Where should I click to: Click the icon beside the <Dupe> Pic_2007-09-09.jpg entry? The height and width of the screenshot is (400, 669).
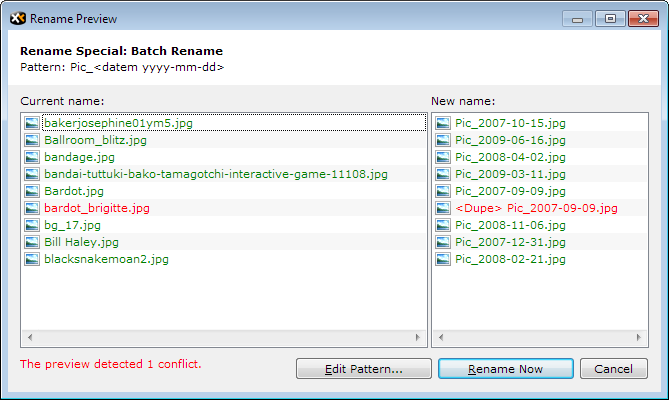click(x=443, y=208)
